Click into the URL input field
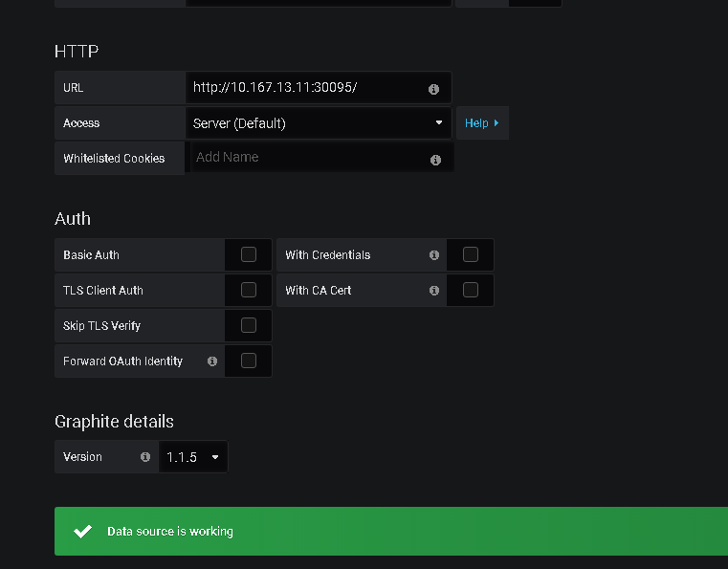 (306, 88)
